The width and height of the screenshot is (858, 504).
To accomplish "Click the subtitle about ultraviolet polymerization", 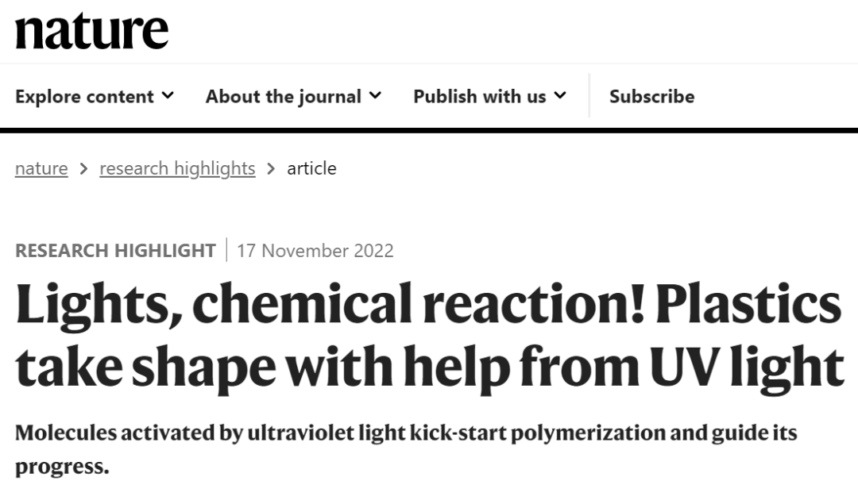I will [x=406, y=449].
